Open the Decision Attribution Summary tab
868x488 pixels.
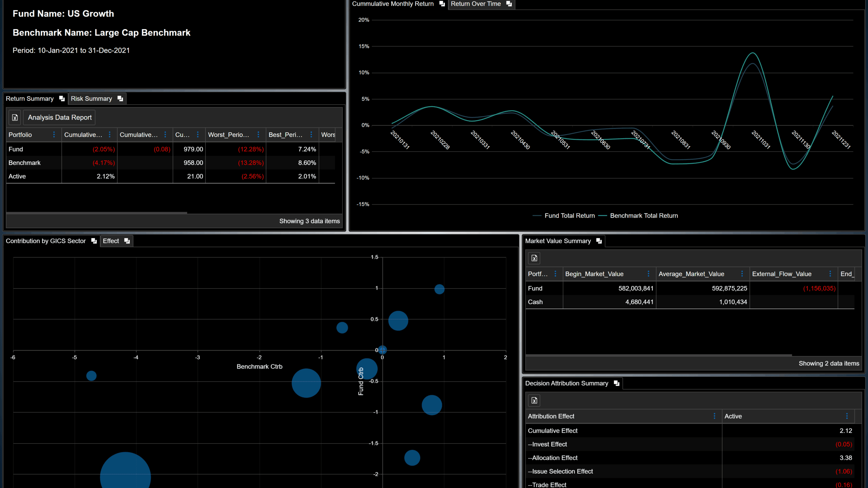(x=567, y=383)
